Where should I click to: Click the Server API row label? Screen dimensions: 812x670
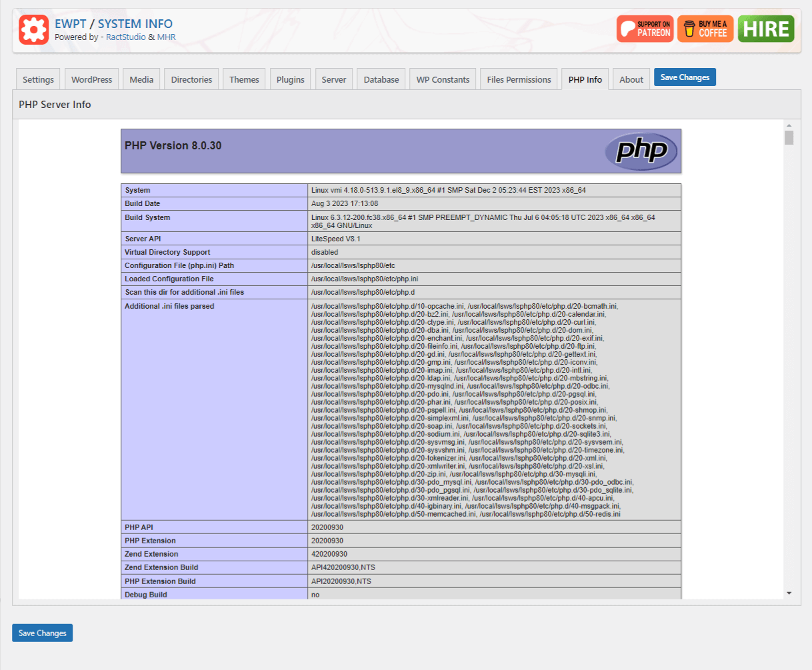click(143, 239)
